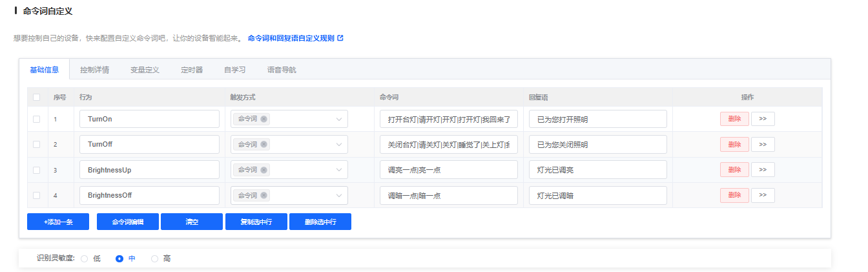Edit command words field starting 打开台灯

tap(449, 119)
